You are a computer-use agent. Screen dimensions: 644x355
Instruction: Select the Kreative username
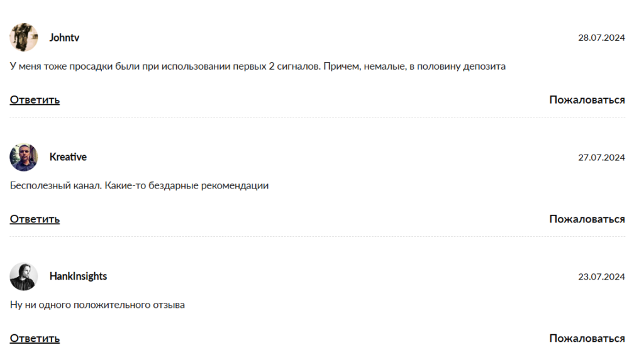point(68,157)
